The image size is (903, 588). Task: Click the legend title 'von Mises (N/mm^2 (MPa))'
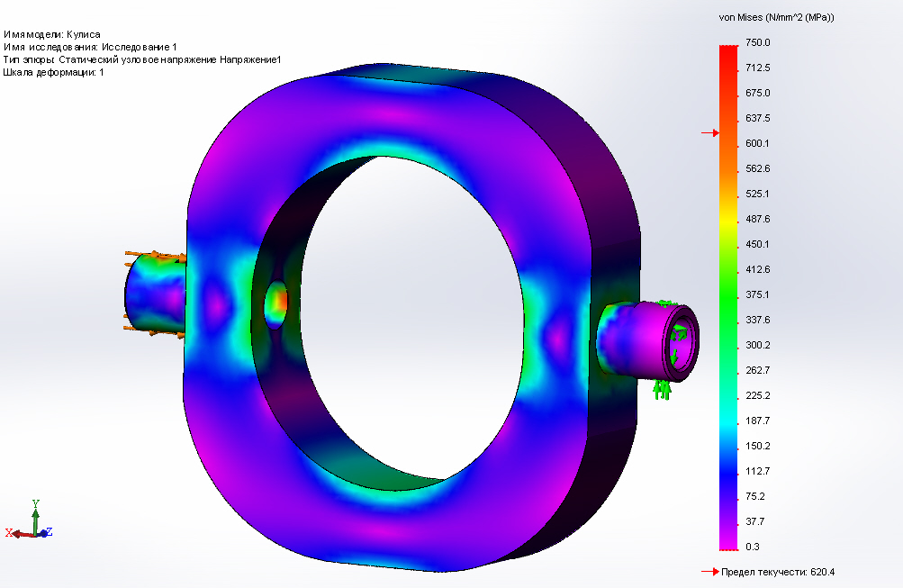click(x=776, y=17)
